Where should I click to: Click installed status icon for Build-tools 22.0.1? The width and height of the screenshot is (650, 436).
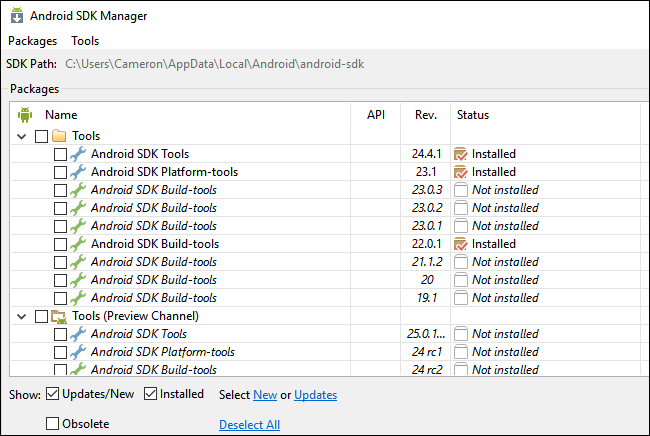pyautogui.click(x=460, y=244)
